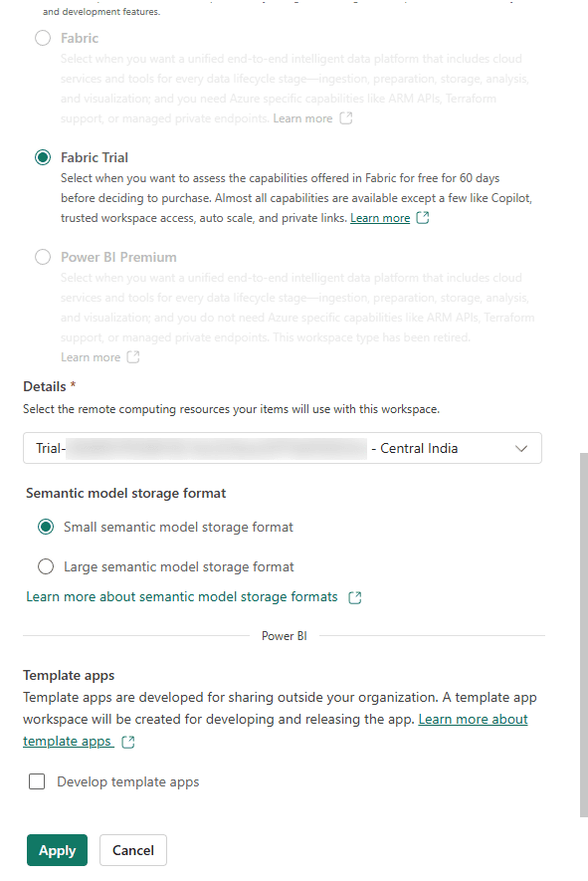588x881 pixels.
Task: Open Learn more about template apps link
Action: [473, 719]
